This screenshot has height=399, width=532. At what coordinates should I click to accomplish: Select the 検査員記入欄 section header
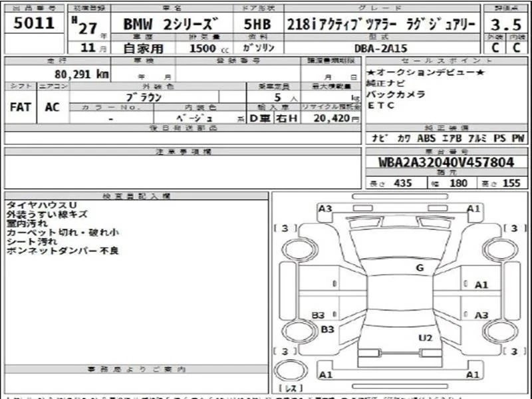[137, 196]
